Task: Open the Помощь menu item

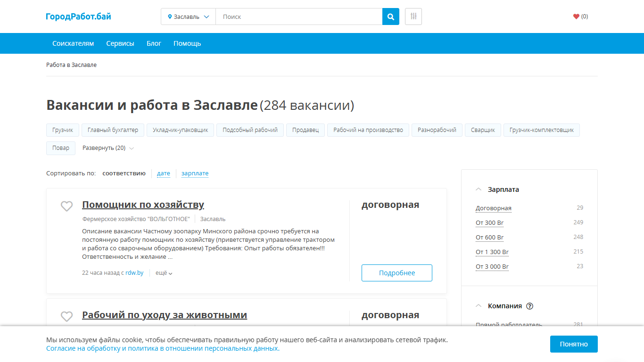Action: [187, 43]
